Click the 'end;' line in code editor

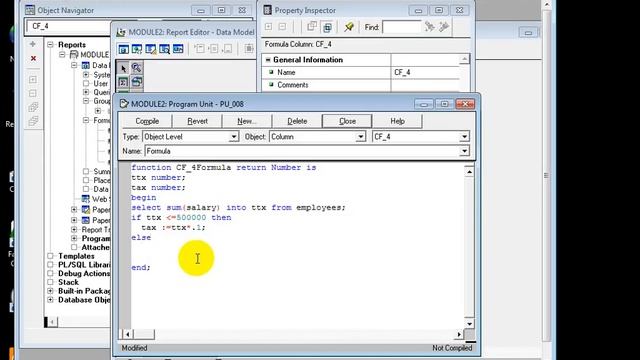point(141,267)
